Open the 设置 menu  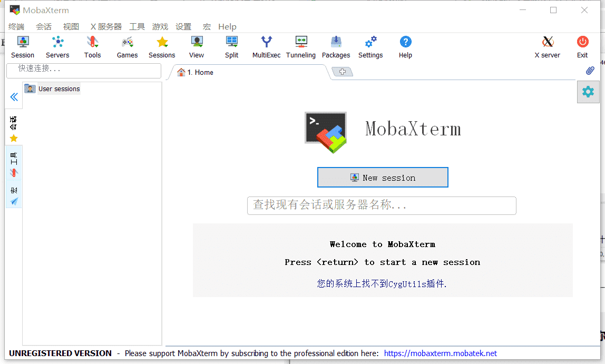183,27
